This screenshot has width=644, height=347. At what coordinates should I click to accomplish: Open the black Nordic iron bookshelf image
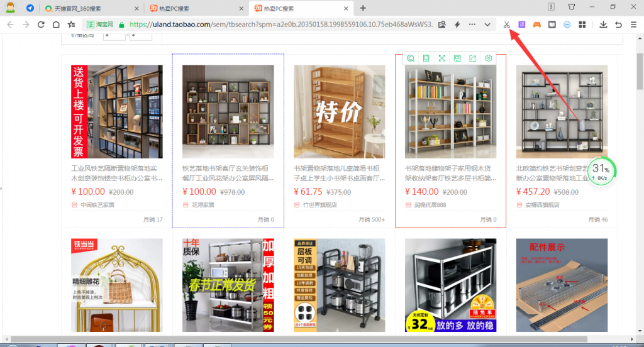pos(562,112)
